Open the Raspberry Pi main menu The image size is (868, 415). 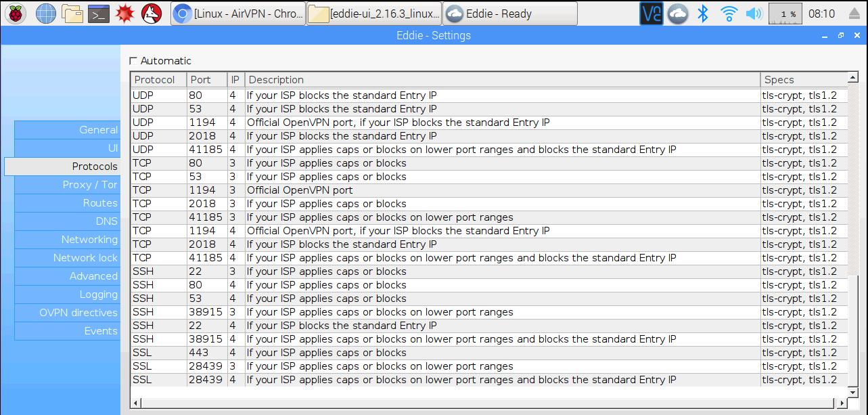(16, 13)
